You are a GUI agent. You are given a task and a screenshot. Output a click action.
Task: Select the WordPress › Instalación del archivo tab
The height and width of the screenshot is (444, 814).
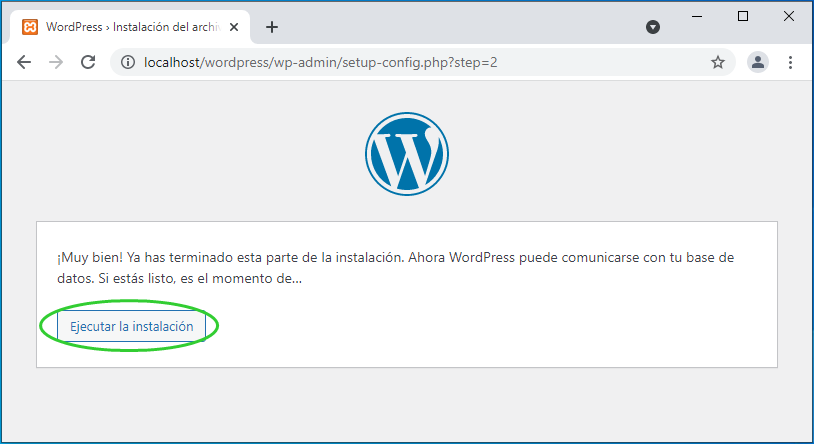[x=130, y=27]
